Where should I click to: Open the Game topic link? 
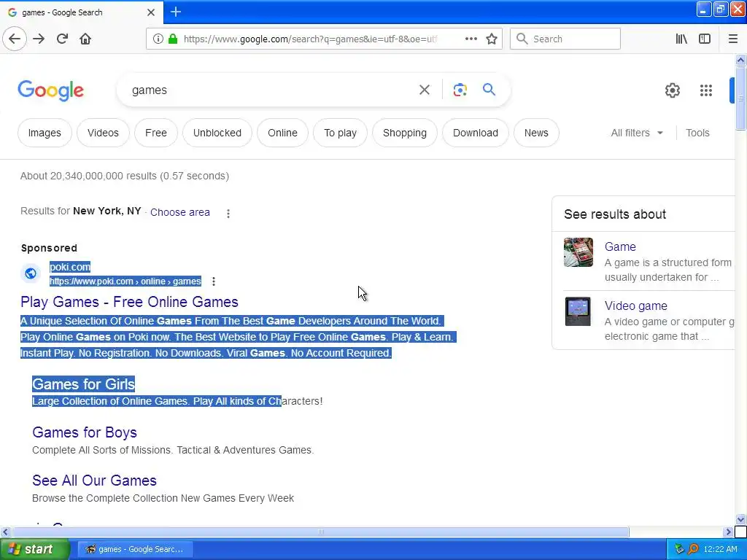click(x=620, y=246)
